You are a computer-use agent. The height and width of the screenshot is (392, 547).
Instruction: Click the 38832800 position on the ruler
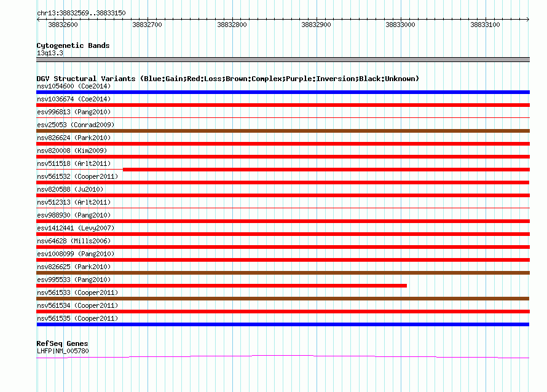[x=232, y=25]
